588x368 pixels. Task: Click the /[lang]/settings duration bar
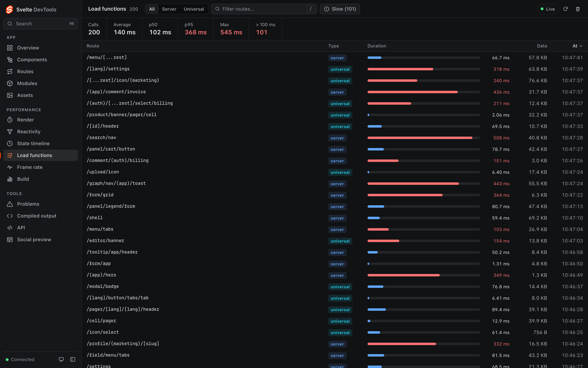tap(423, 69)
